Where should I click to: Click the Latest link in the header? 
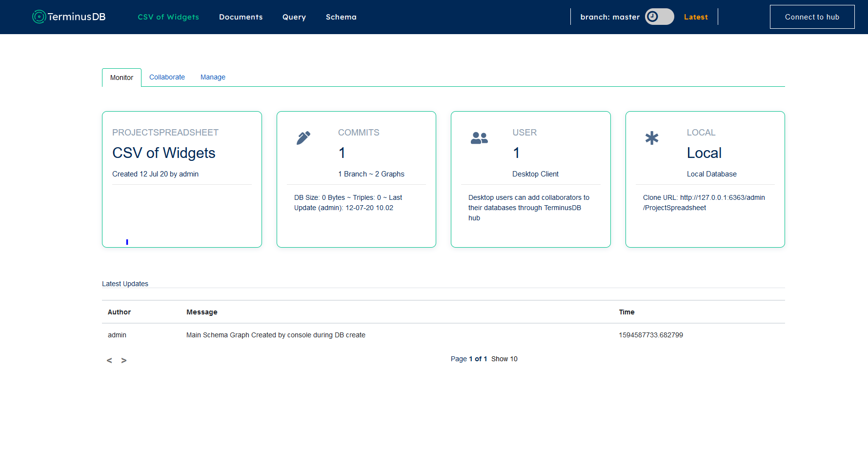[696, 17]
